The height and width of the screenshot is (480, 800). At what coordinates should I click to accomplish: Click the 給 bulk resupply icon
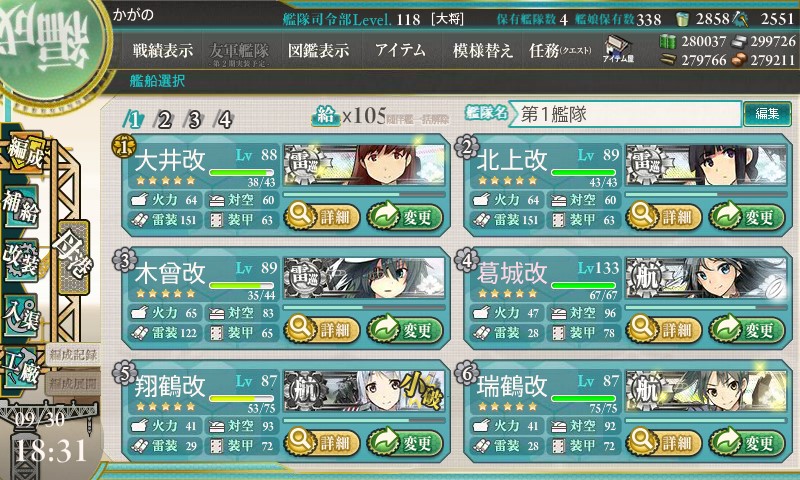[x=326, y=116]
